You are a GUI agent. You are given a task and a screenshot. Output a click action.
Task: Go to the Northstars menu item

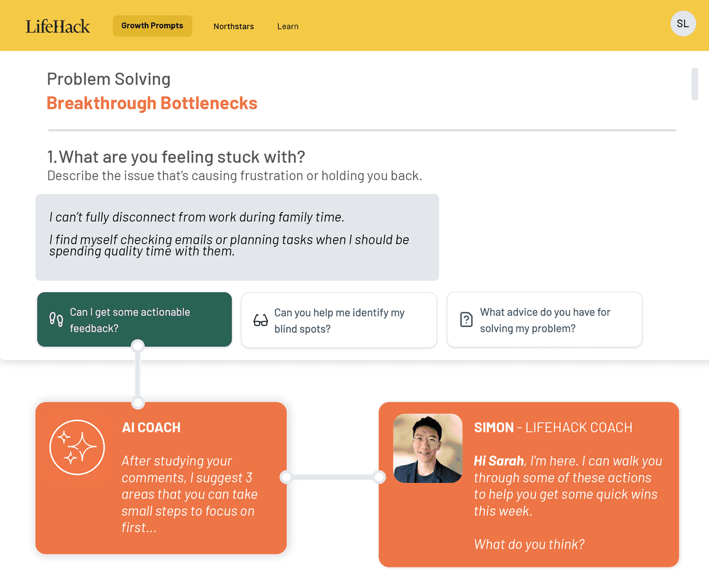click(233, 27)
